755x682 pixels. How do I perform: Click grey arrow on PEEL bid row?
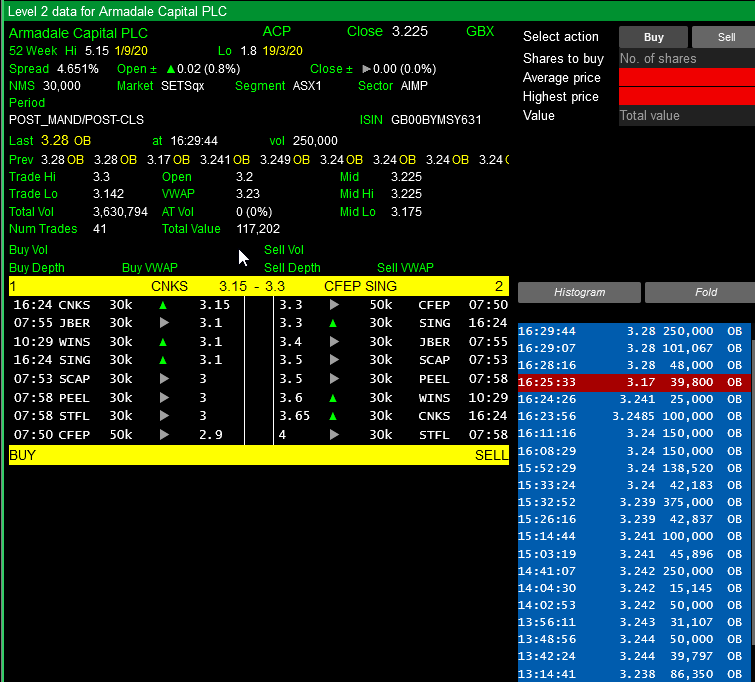pos(164,398)
